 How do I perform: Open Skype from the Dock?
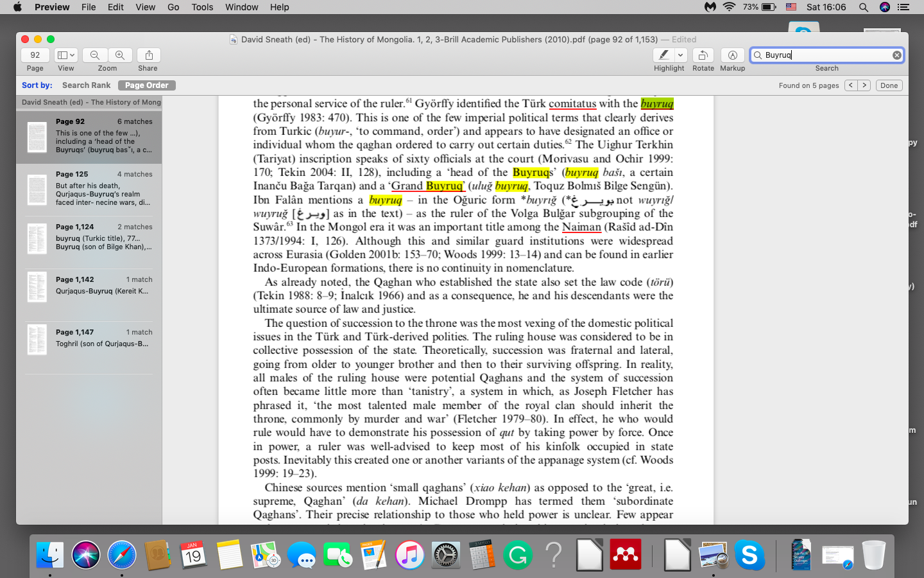point(749,555)
